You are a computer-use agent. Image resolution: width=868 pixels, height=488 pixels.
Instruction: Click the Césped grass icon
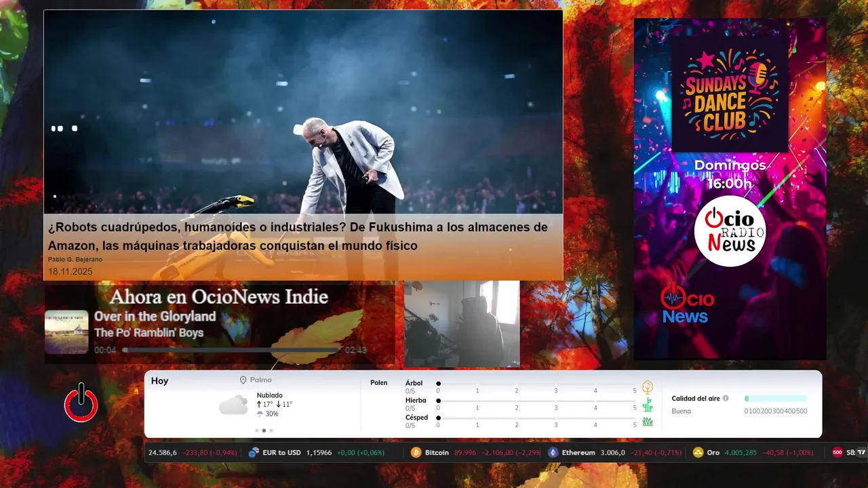(648, 422)
